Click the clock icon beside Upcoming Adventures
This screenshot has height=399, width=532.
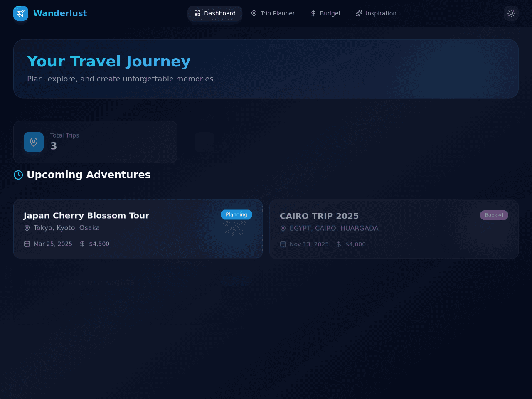coord(18,175)
